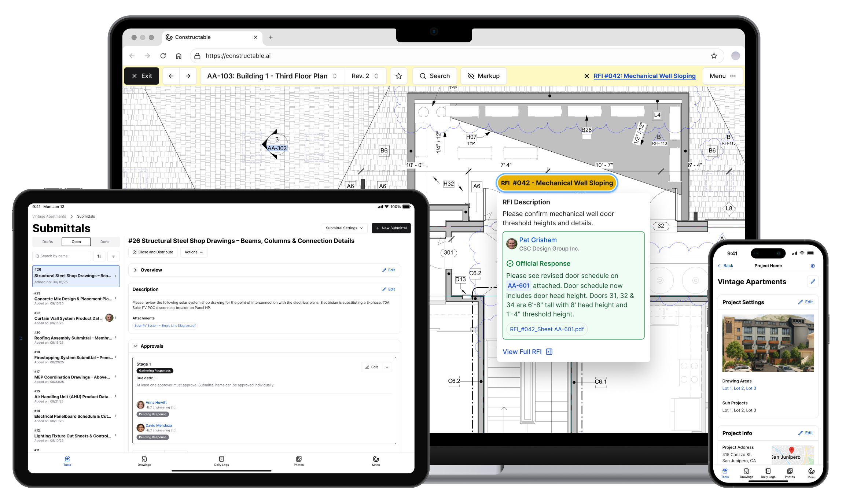
Task: Open Drawings from the tablet bottom bar
Action: 144,461
